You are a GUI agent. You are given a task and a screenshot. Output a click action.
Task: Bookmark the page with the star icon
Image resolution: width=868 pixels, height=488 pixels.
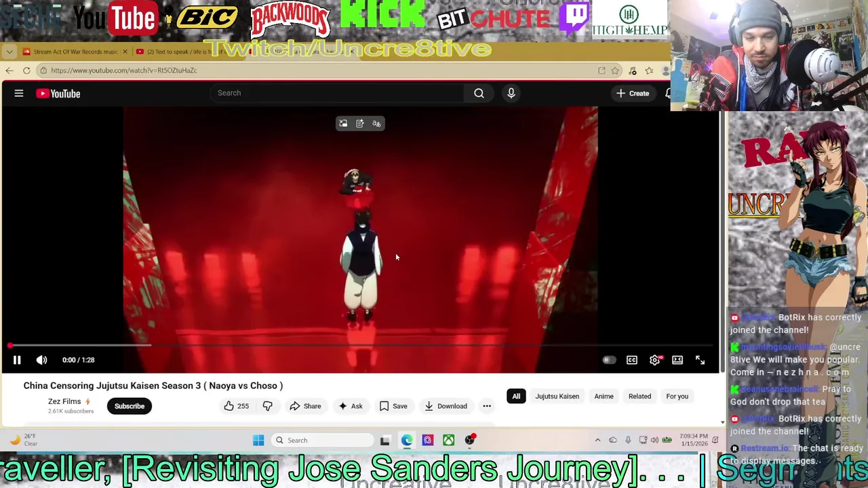coord(615,70)
